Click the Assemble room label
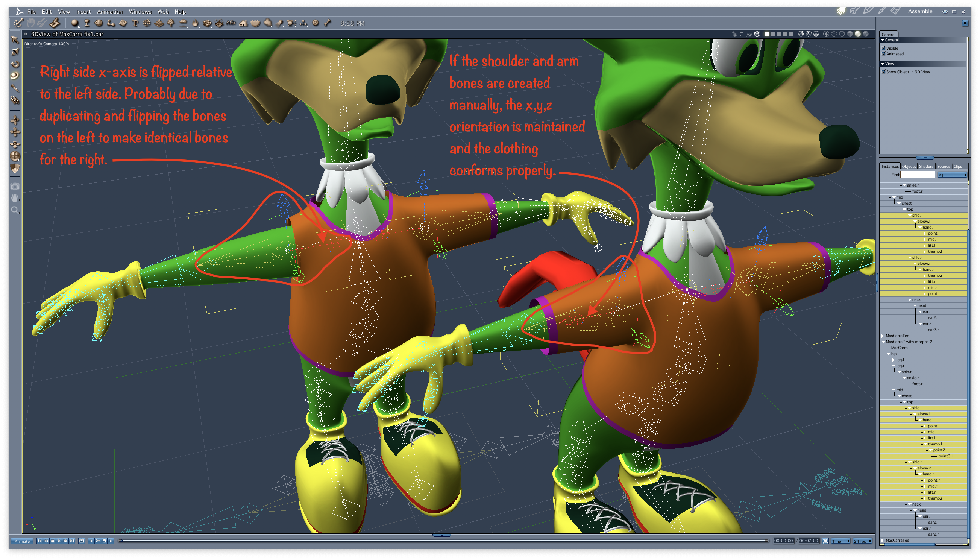Viewport: 980px width, 559px height. pyautogui.click(x=920, y=11)
